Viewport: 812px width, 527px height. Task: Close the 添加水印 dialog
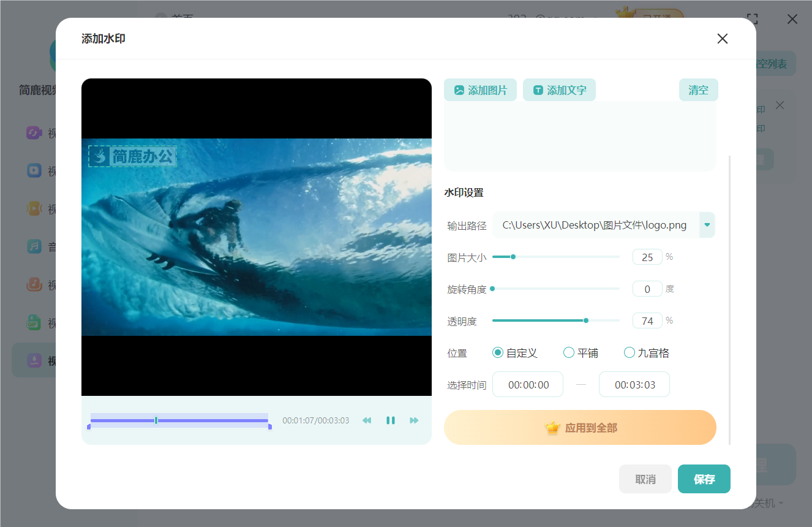pyautogui.click(x=722, y=39)
